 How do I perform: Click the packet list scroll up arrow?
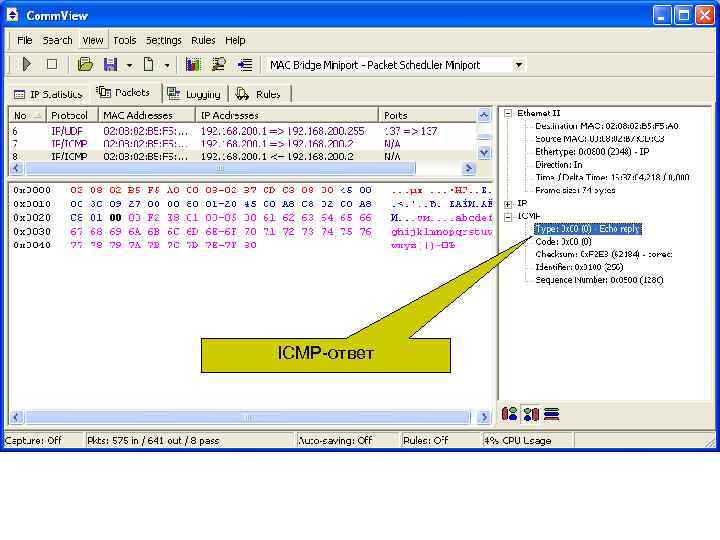click(484, 115)
